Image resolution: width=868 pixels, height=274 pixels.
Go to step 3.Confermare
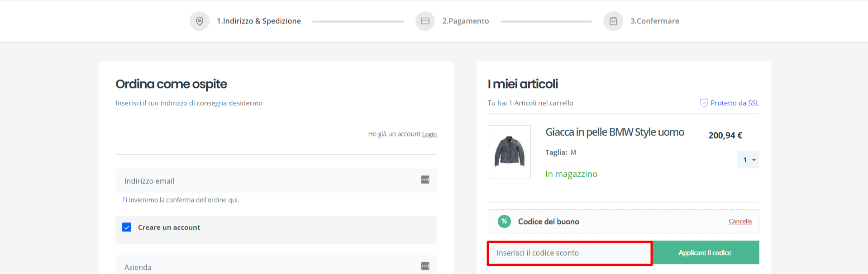[x=655, y=21]
